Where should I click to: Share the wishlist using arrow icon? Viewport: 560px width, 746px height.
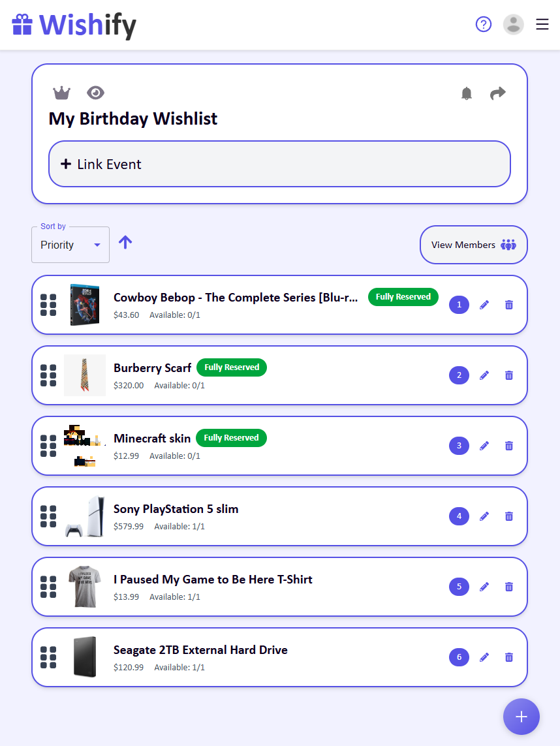tap(498, 93)
